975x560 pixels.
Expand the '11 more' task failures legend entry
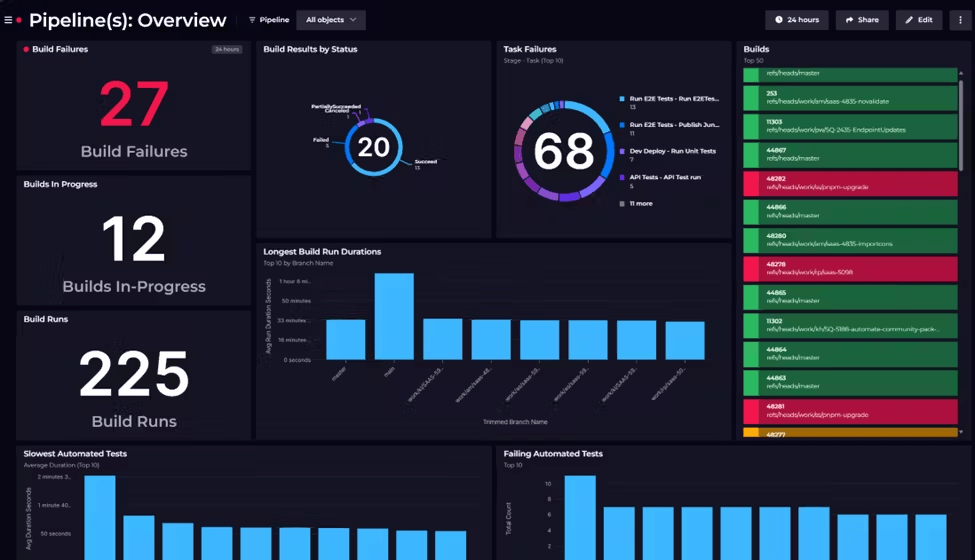pyautogui.click(x=640, y=203)
